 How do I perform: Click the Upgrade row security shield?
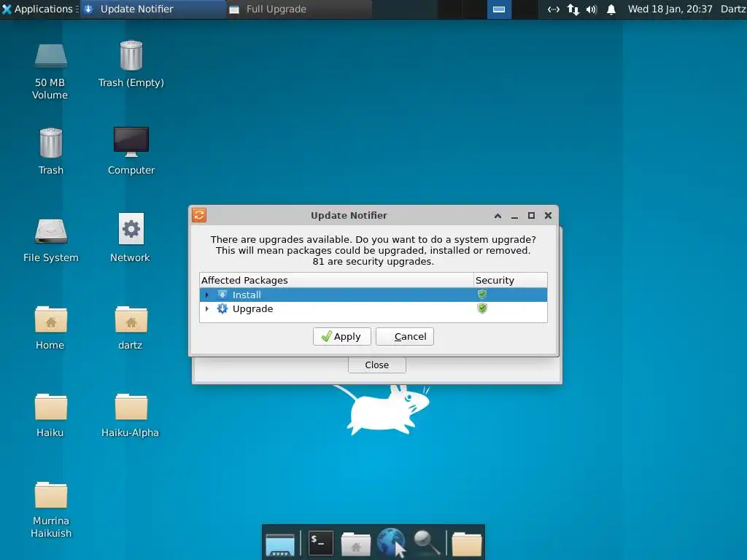pos(482,308)
